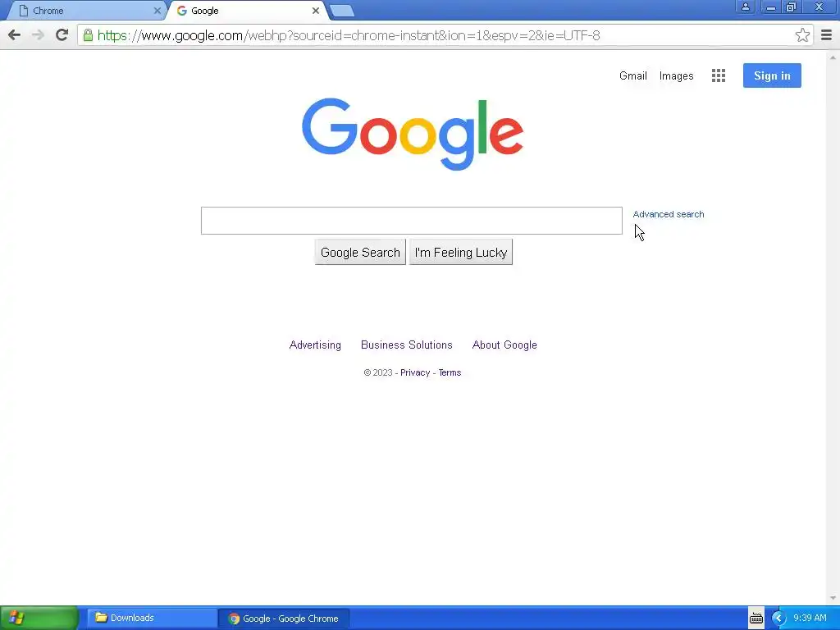Go back with the browser back arrow
840x630 pixels.
(15, 35)
